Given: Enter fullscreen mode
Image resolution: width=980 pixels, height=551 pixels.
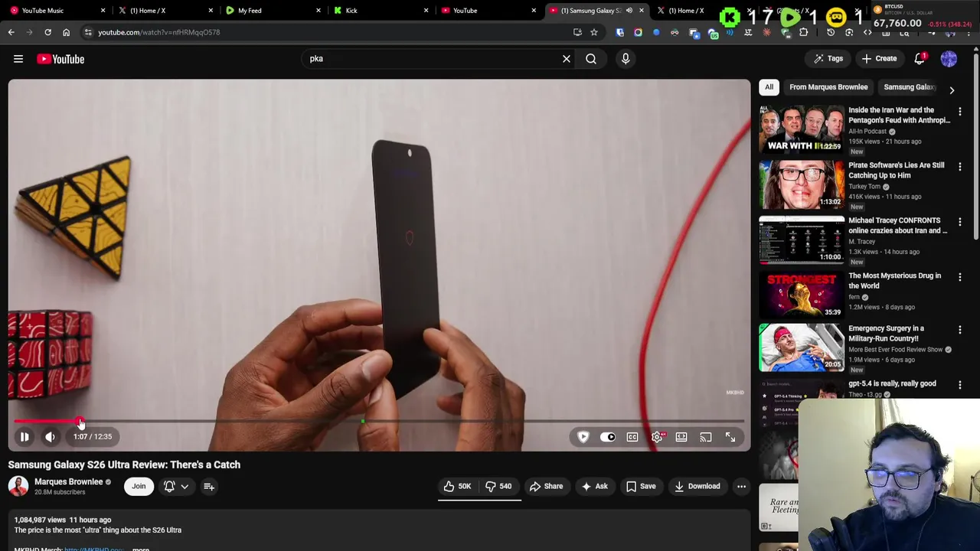Looking at the screenshot, I should 730,437.
